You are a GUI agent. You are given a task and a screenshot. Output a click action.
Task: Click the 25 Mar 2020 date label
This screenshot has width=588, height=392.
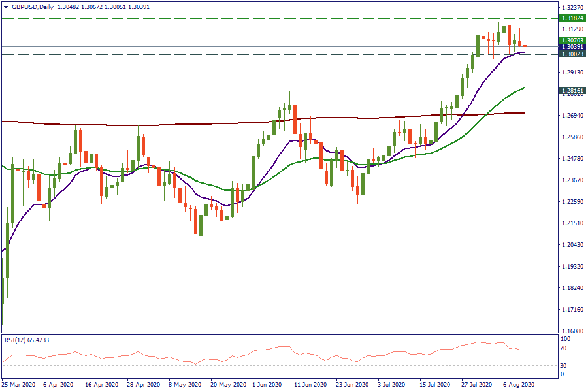18,385
